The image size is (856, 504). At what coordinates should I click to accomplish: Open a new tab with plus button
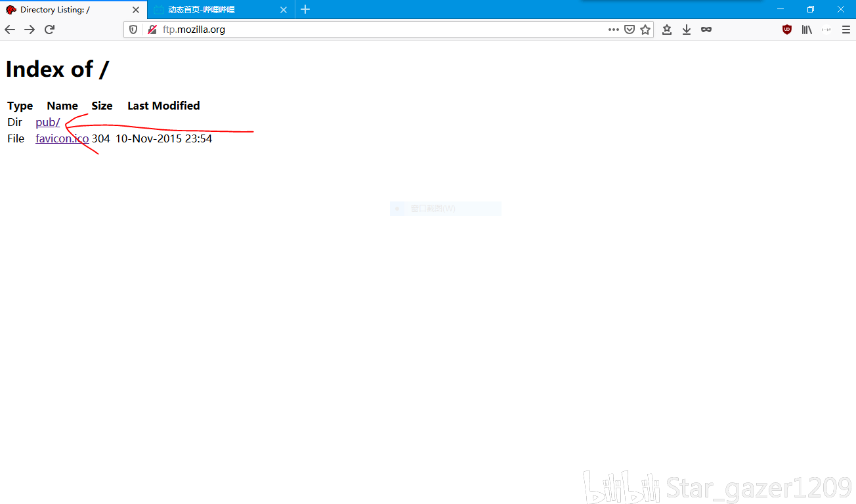[x=305, y=10]
